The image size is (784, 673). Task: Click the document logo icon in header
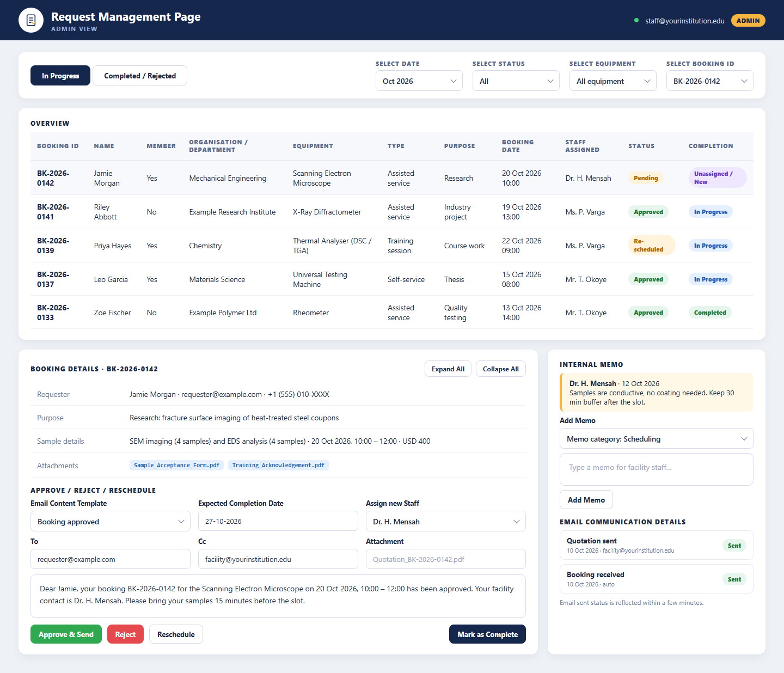(31, 20)
